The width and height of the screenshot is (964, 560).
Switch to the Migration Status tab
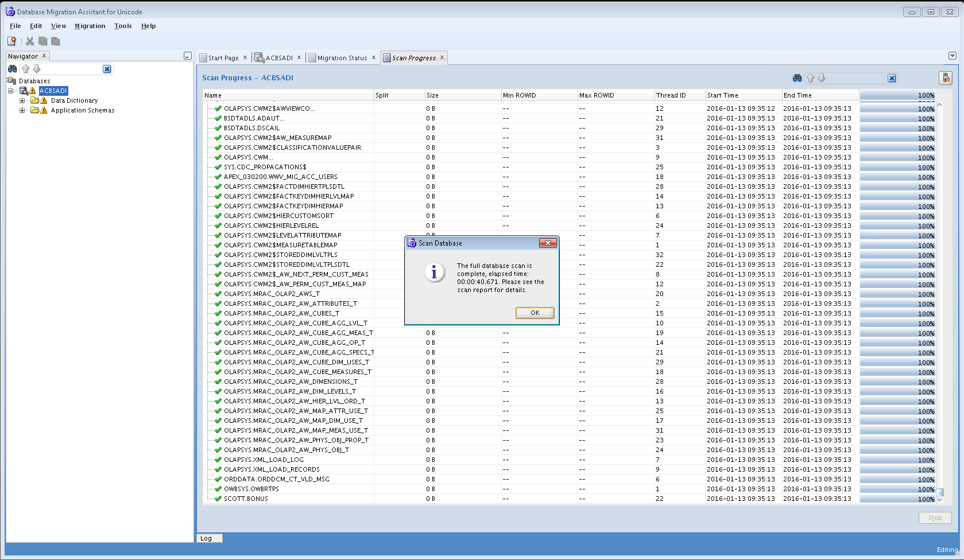click(342, 58)
